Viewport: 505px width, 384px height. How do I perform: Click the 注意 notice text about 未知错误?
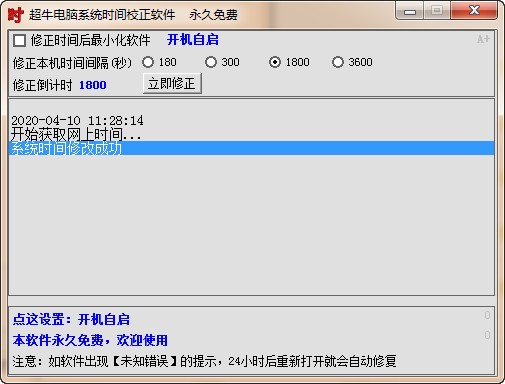204,361
